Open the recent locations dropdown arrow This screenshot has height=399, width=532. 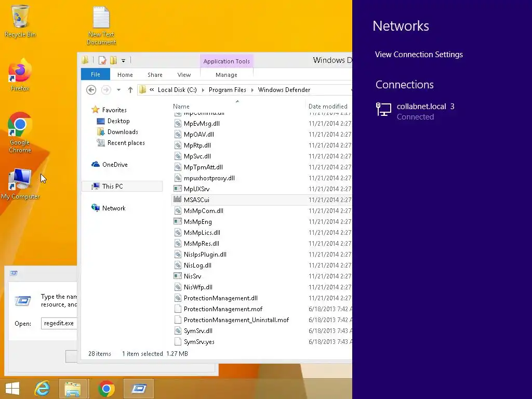[x=119, y=90]
